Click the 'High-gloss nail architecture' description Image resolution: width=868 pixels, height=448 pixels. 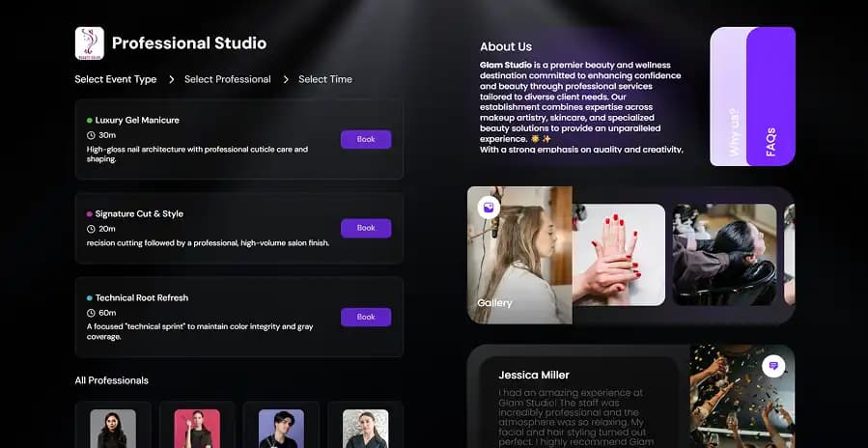[x=197, y=154]
